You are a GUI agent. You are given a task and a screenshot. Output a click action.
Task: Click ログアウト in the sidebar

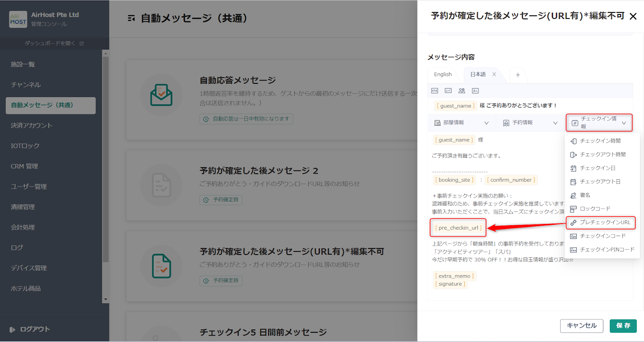pos(30,329)
